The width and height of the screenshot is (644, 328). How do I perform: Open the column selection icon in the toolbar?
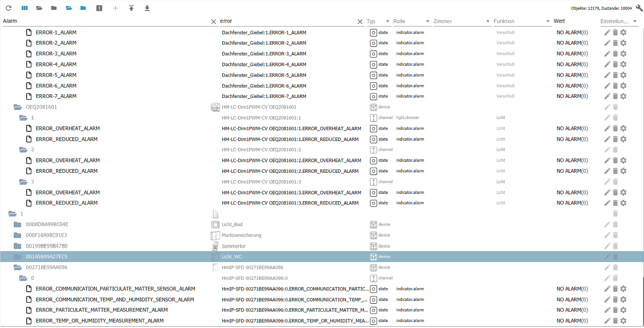pyautogui.click(x=24, y=8)
